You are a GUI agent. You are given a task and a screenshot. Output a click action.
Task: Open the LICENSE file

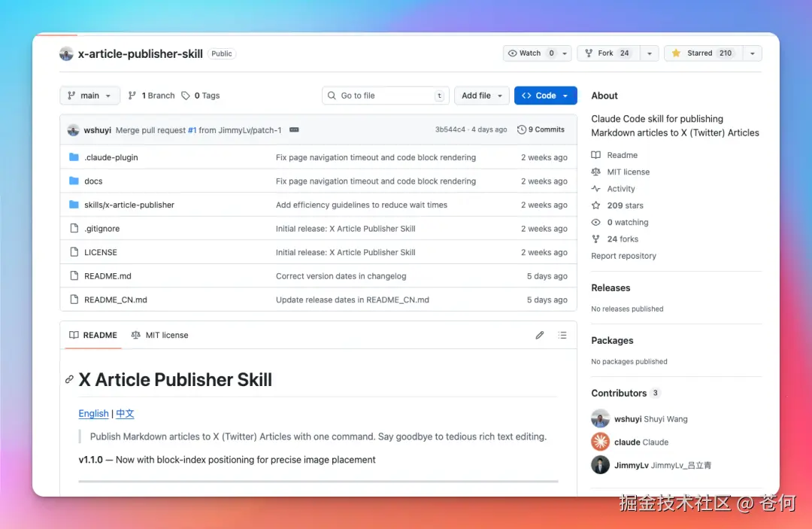(x=101, y=252)
